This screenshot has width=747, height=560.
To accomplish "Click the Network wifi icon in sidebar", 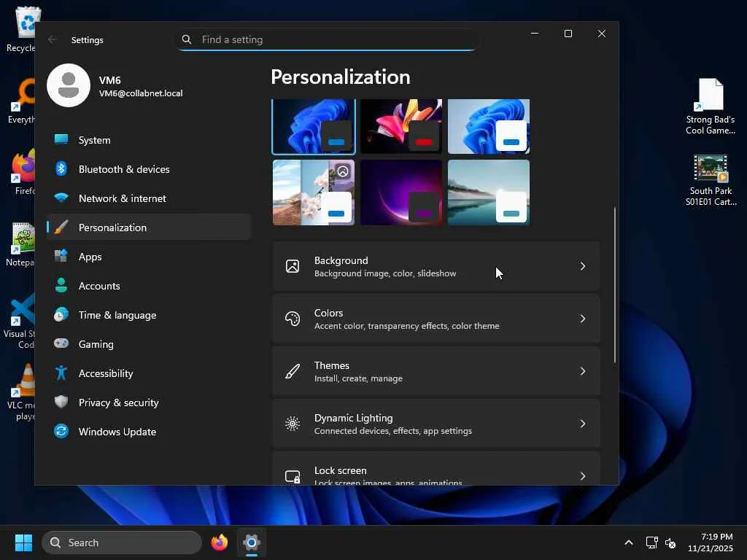I will coord(61,198).
